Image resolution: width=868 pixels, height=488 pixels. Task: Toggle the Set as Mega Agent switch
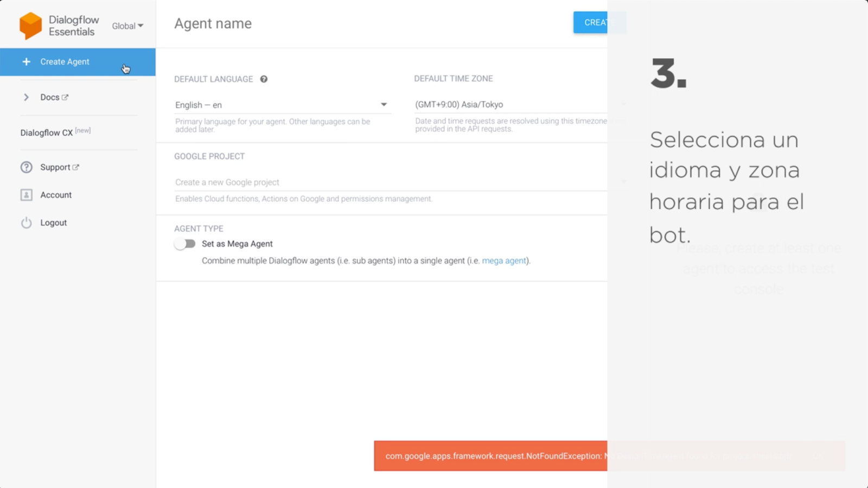tap(185, 244)
